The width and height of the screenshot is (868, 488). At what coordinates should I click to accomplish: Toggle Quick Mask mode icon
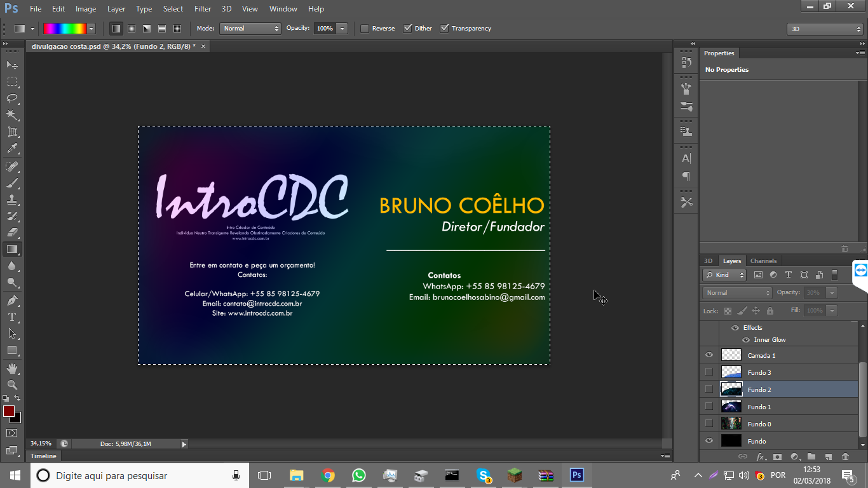[x=12, y=433]
